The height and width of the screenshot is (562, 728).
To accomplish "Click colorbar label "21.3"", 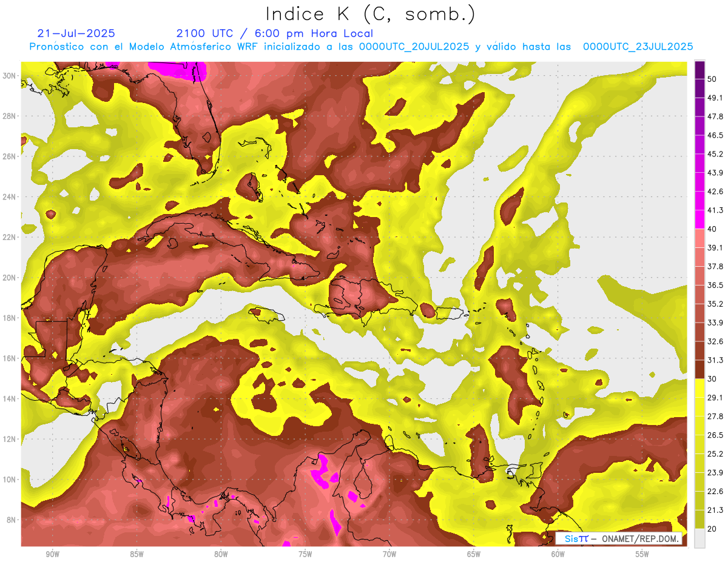I will pyautogui.click(x=715, y=510).
